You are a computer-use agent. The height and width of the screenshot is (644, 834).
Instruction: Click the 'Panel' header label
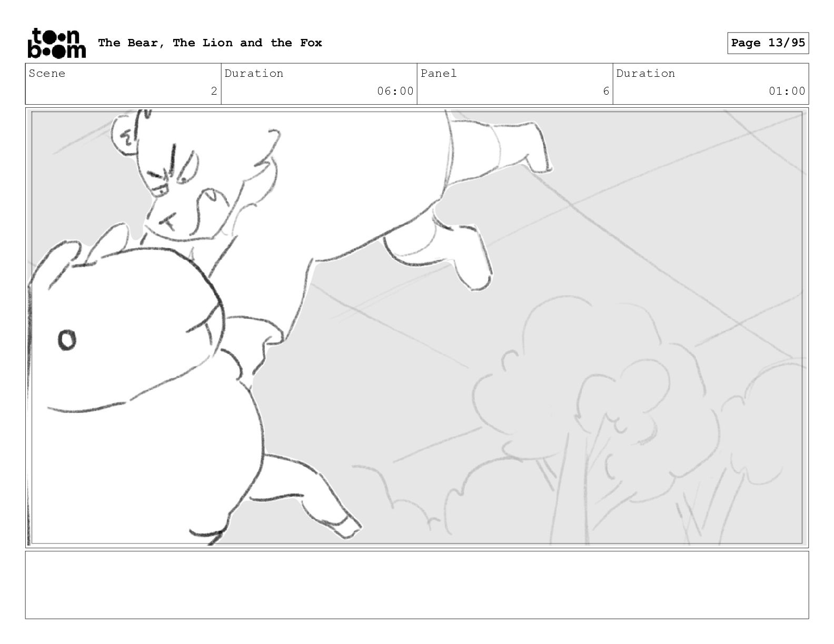coord(439,73)
